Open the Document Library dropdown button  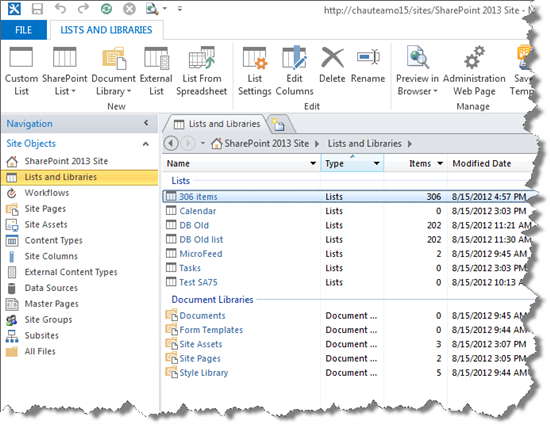point(113,71)
